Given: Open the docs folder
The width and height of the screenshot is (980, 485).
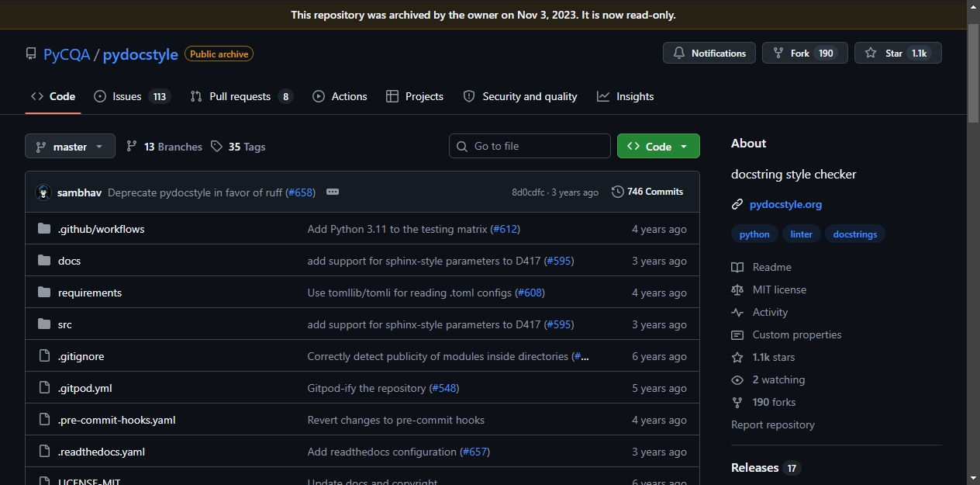Looking at the screenshot, I should (69, 261).
